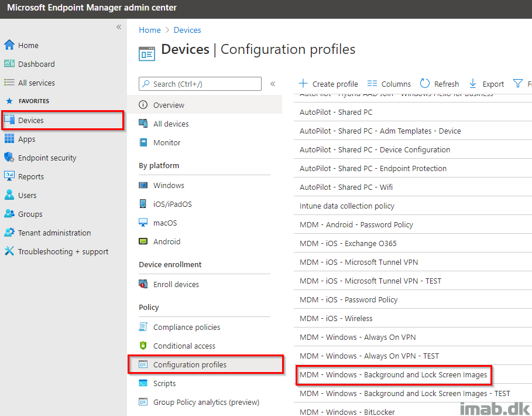532x416 pixels.
Task: Open AutoPilot - Shared PC - Endpoint Protection
Action: 373,168
